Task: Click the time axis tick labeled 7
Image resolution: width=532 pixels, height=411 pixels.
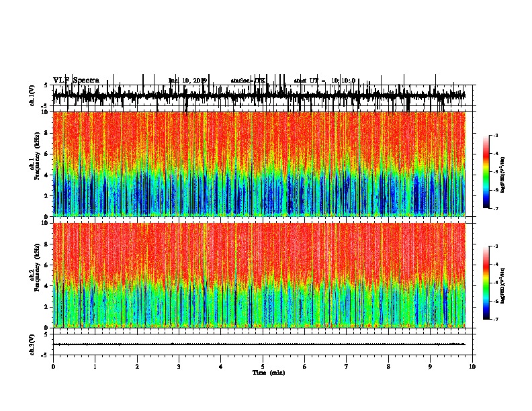Action: point(347,367)
